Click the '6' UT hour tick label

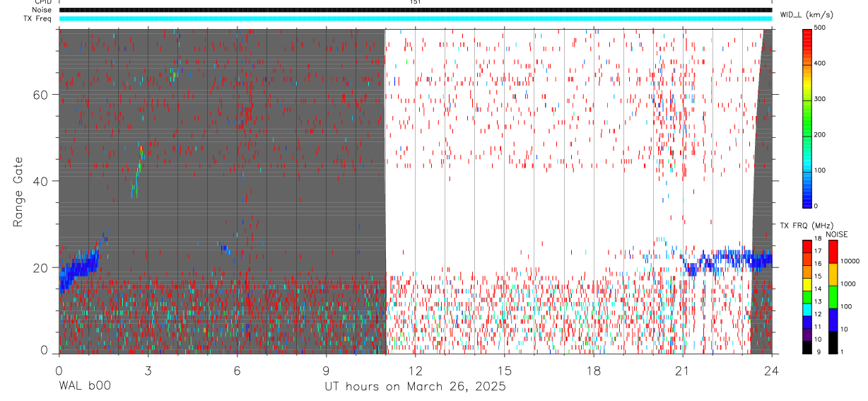(237, 371)
